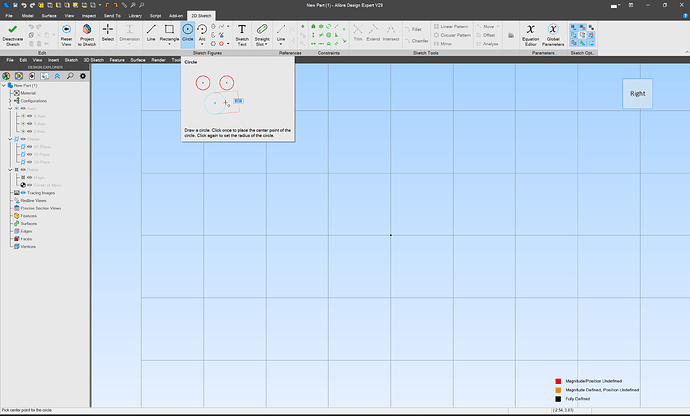690x416 pixels.
Task: Click the reference Line tool
Action: coord(281,32)
